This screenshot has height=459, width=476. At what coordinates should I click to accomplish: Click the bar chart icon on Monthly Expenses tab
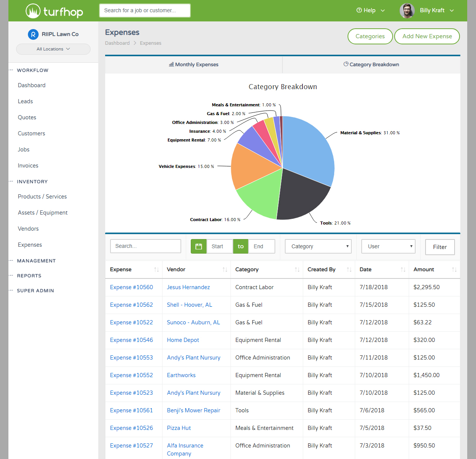(171, 64)
